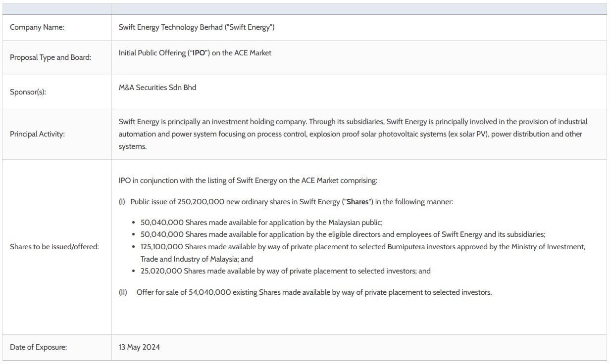Click the investment holding company description paragraph
This screenshot has width=610, height=364.
353,134
